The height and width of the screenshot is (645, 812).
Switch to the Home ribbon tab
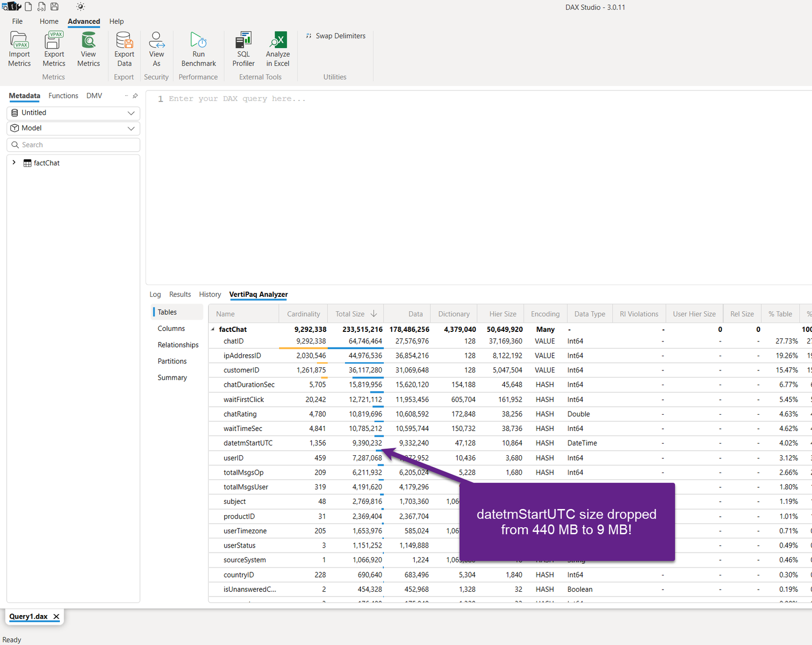point(49,21)
